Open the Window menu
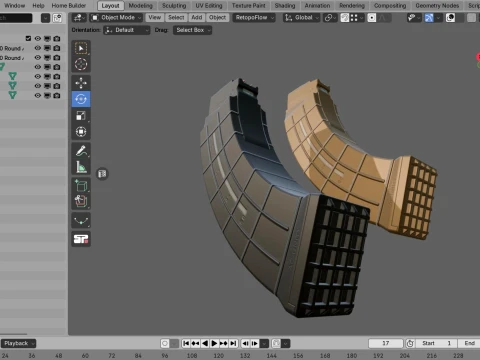480x360 pixels. 15,5
